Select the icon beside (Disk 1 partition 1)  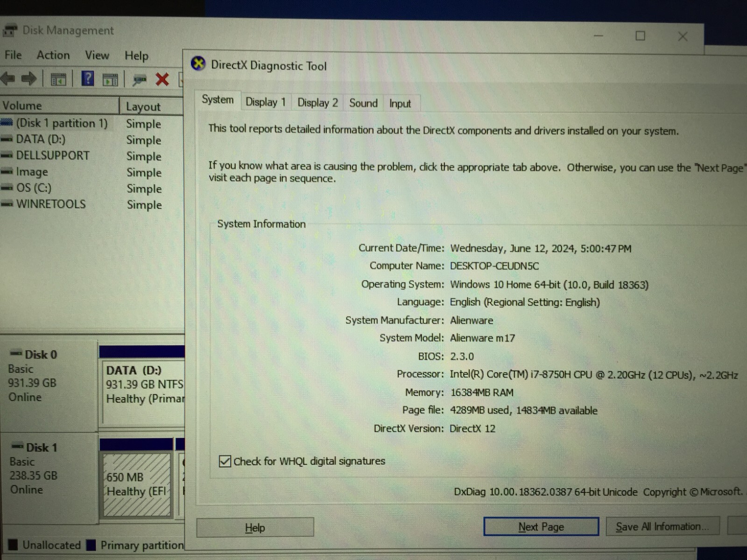7,123
